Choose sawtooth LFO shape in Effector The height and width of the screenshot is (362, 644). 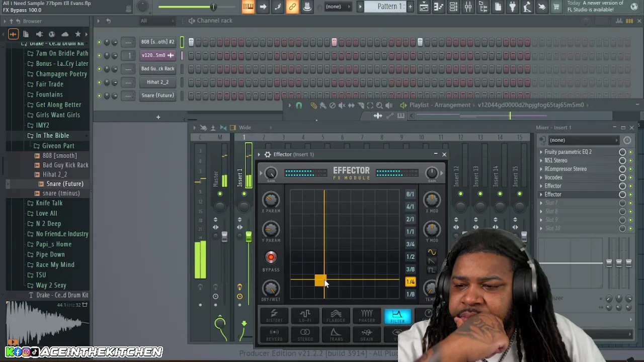click(x=432, y=261)
